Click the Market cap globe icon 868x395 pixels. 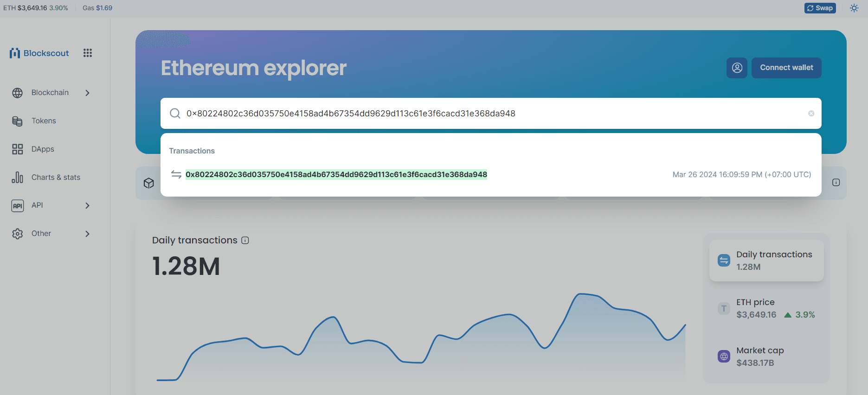tap(724, 356)
